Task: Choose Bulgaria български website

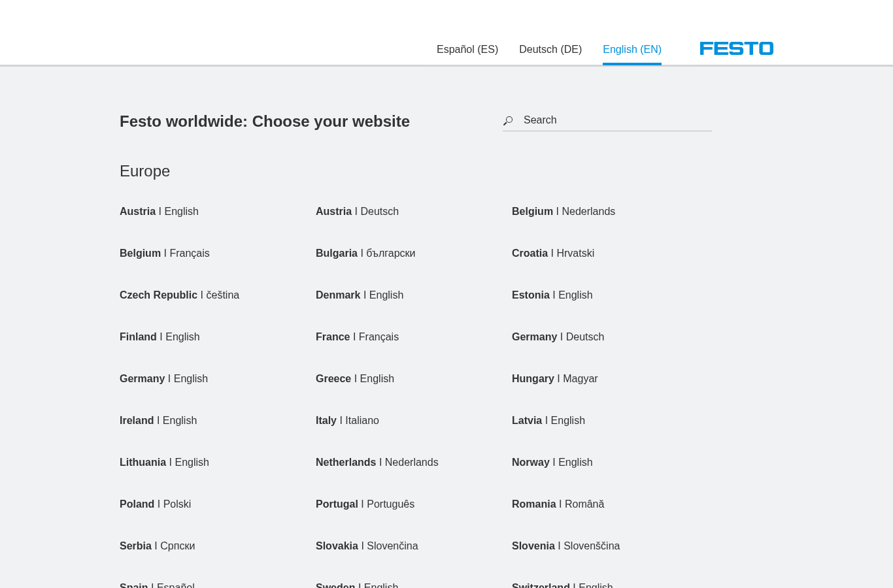Action: pyautogui.click(x=365, y=253)
